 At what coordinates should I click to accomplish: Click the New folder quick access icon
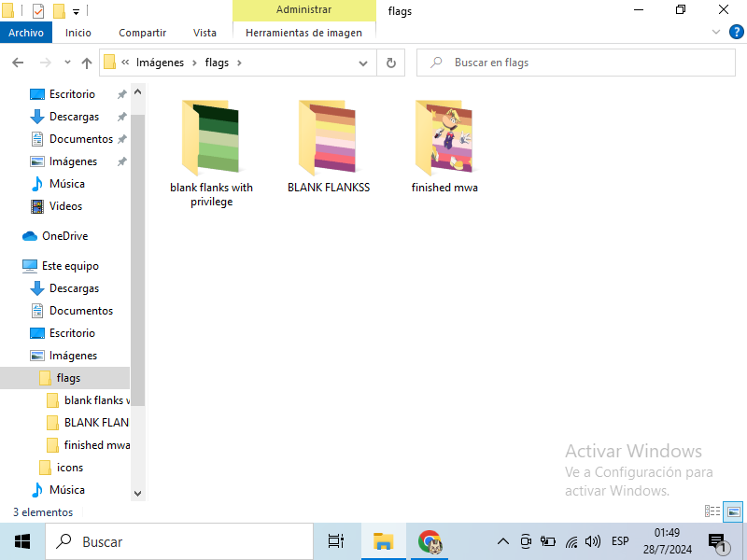pos(59,10)
